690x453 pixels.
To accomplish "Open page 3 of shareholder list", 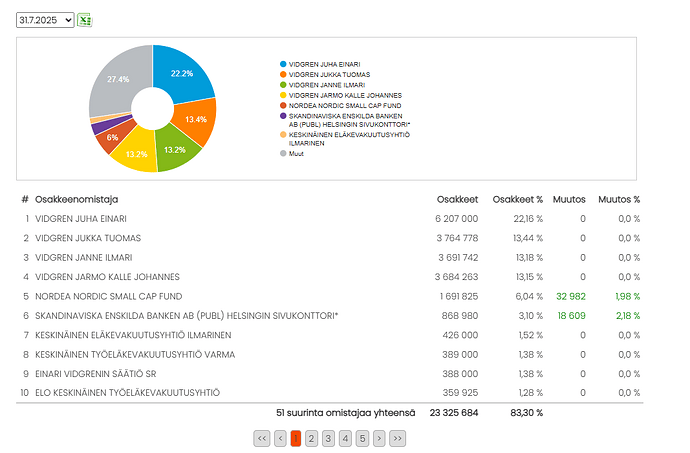I will click(328, 438).
